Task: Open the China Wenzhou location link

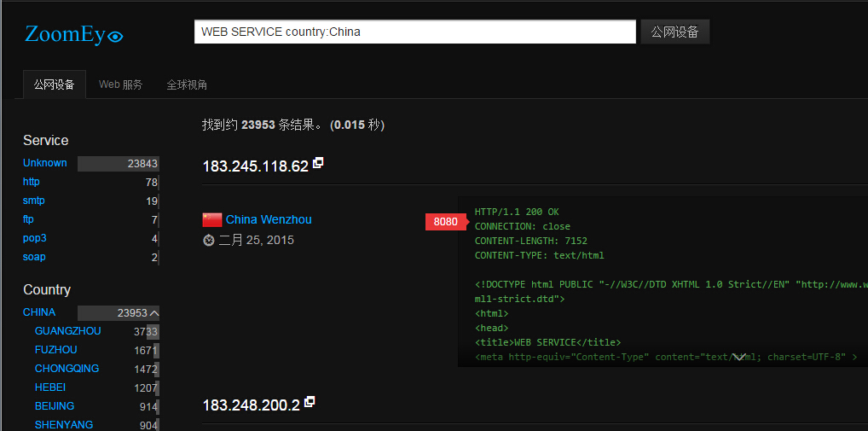Action: (x=269, y=219)
